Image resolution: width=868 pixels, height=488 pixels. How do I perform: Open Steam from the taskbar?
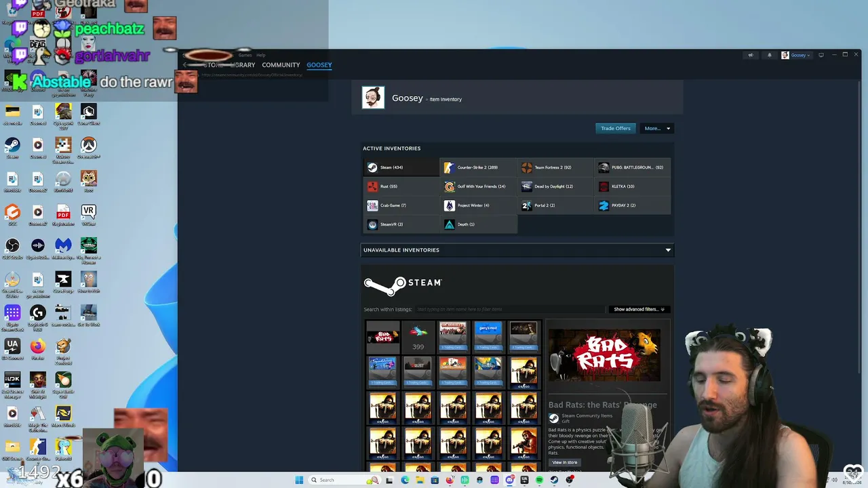coord(554,480)
